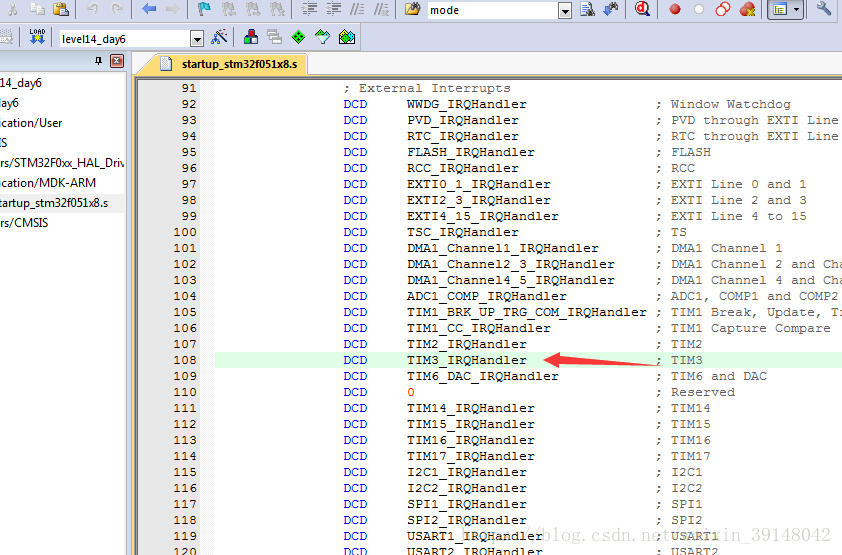This screenshot has height=555, width=842.
Task: Insert a breakpoint with the red dot
Action: 675,9
